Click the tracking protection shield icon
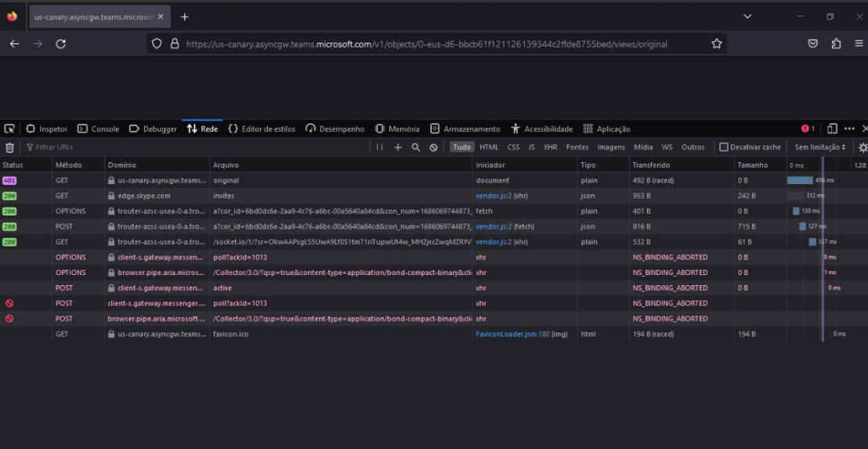This screenshot has width=868, height=449. pyautogui.click(x=157, y=44)
